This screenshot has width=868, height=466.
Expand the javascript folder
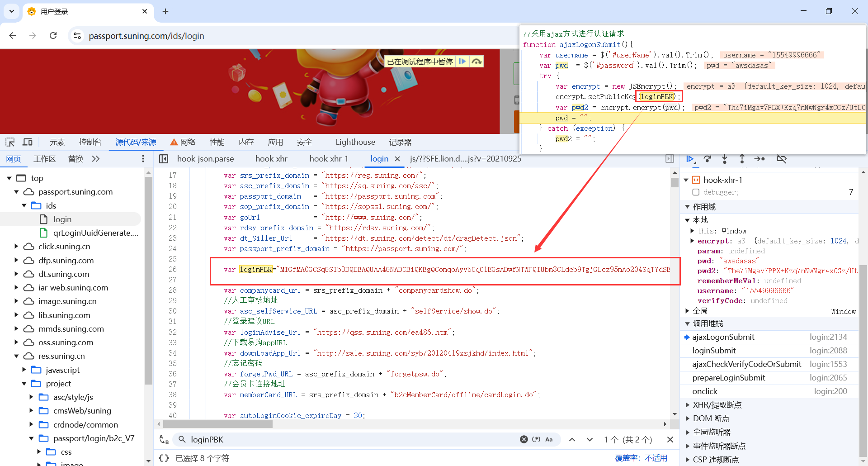(24, 370)
